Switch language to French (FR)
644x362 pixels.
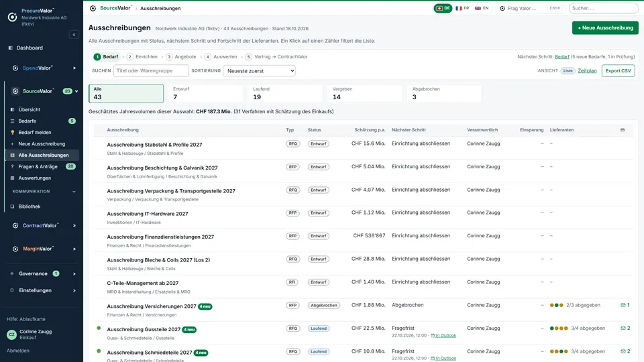(x=462, y=8)
